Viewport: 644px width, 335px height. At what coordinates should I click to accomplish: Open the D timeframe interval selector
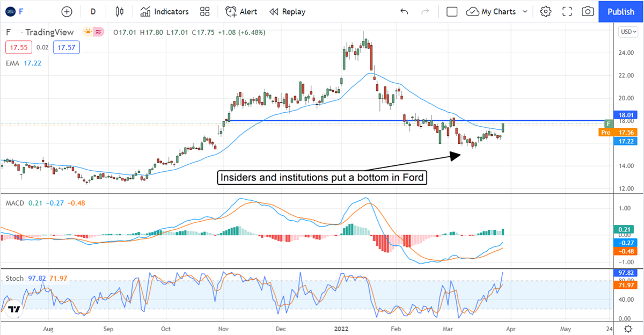[x=93, y=11]
